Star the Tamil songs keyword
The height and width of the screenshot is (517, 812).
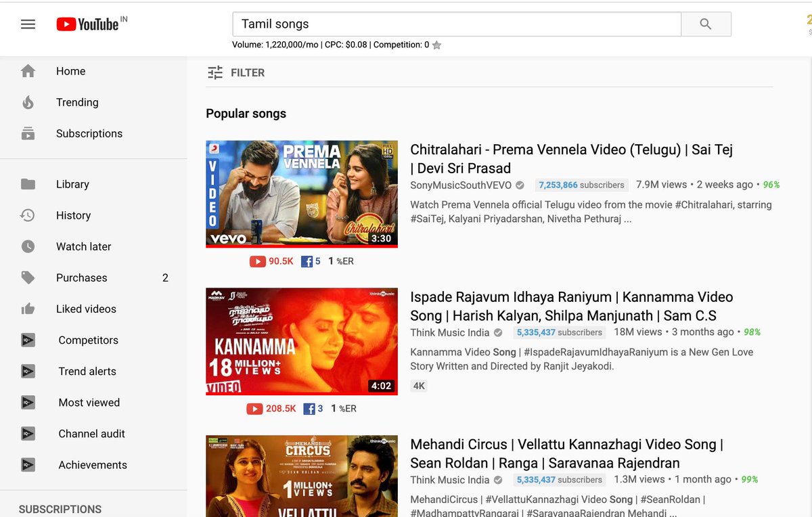coord(437,45)
